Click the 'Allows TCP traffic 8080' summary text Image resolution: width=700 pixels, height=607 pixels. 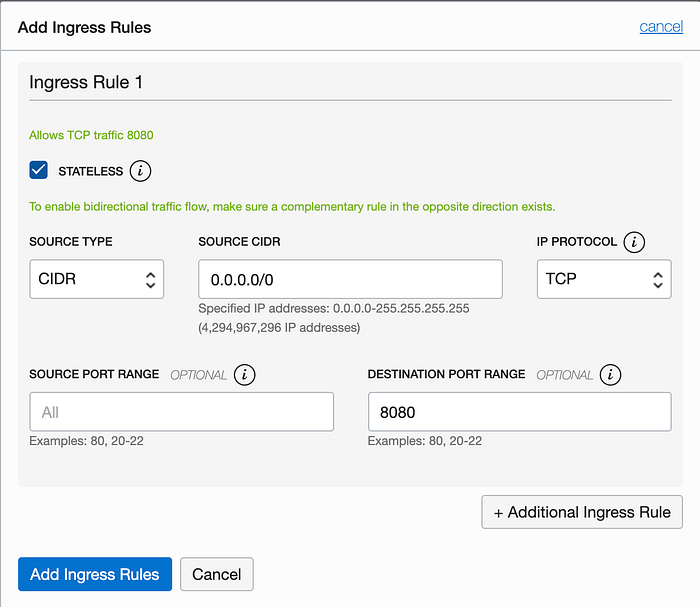[91, 135]
